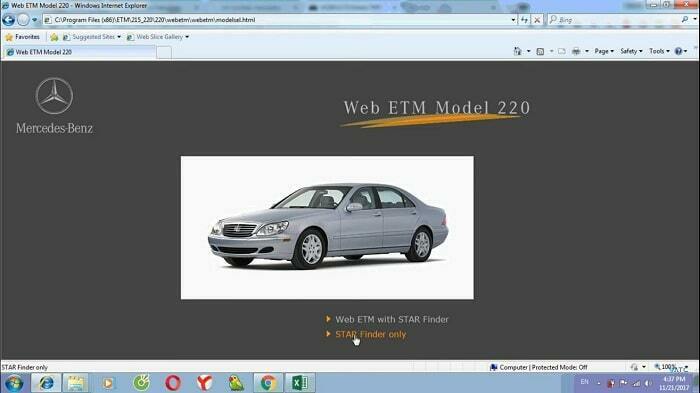Image resolution: width=700 pixels, height=393 pixels.
Task: Click the Mercedes-Benz star logo
Action: click(x=54, y=96)
